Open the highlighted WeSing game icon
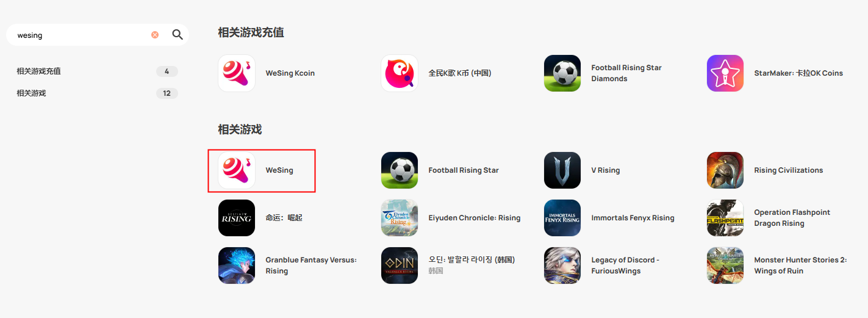 pyautogui.click(x=237, y=170)
